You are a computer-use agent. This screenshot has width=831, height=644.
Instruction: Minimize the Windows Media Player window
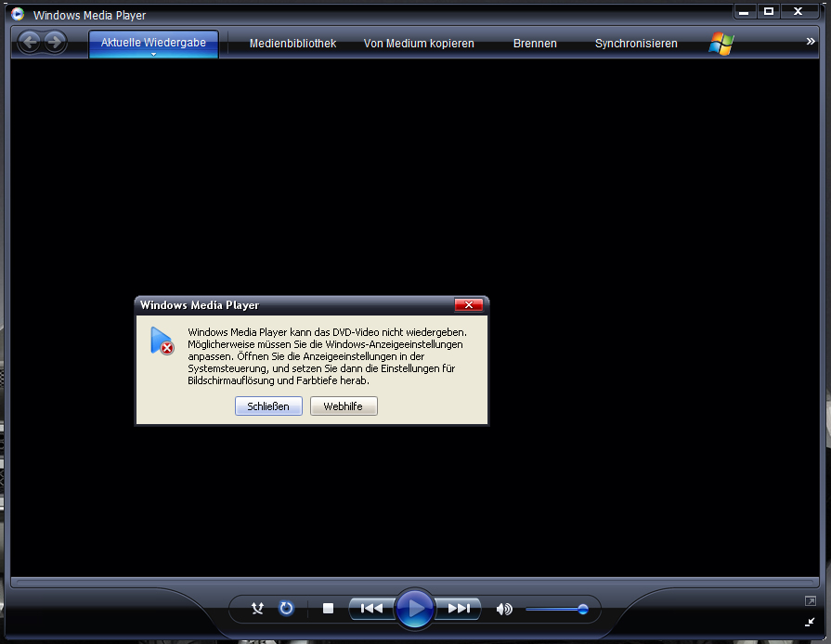pyautogui.click(x=744, y=12)
